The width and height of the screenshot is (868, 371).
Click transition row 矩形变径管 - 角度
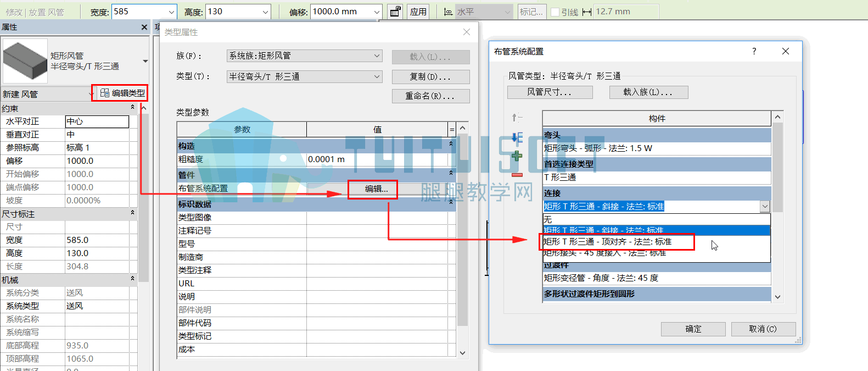pyautogui.click(x=657, y=278)
